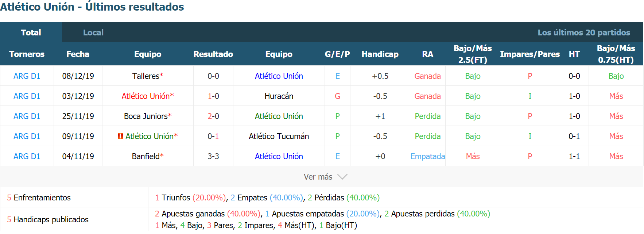Switch to the Local tab

coord(93,32)
